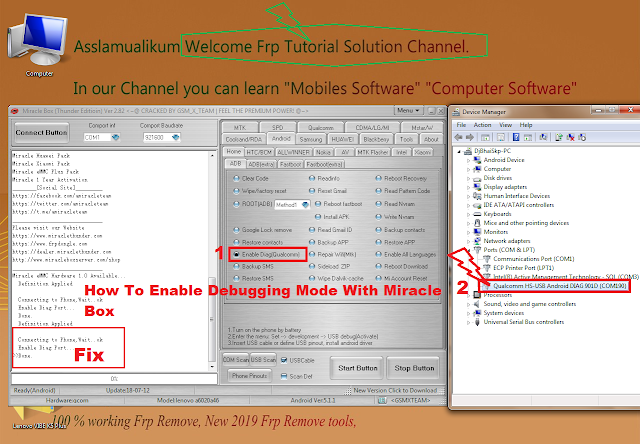This screenshot has height=444, width=640.
Task: Click Communications Port (COM1) device icon
Action: (x=487, y=259)
